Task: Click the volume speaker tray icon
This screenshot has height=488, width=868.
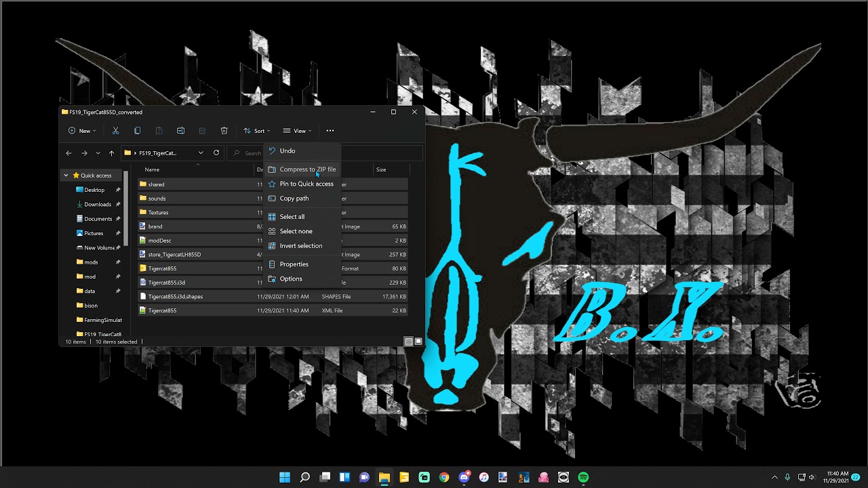Action: click(x=812, y=477)
